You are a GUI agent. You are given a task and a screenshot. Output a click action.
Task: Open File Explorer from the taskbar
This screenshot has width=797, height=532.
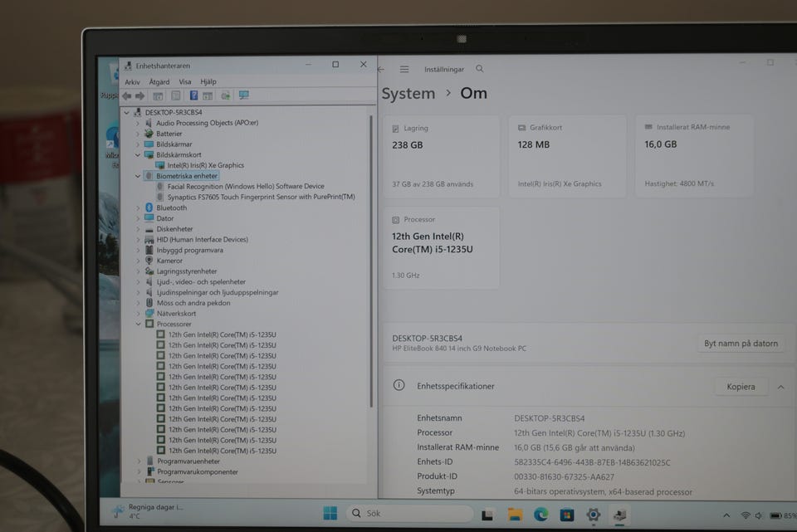515,515
